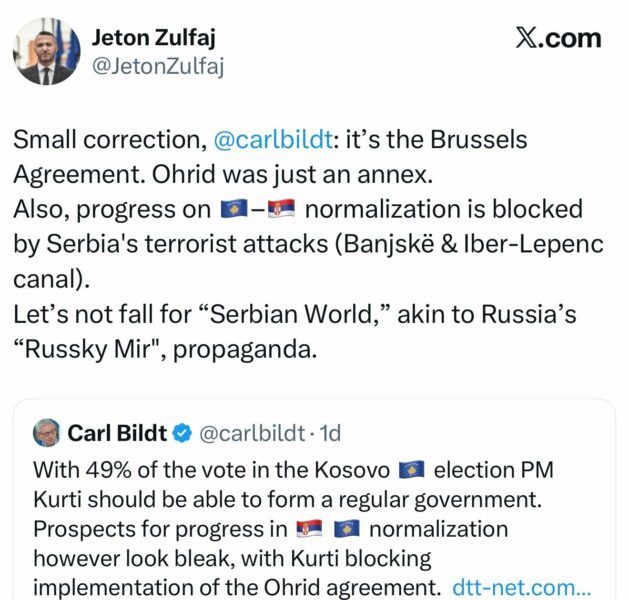The image size is (629, 600).
Task: Open the Carl Bildt name in the quoted tweet
Action: (116, 433)
